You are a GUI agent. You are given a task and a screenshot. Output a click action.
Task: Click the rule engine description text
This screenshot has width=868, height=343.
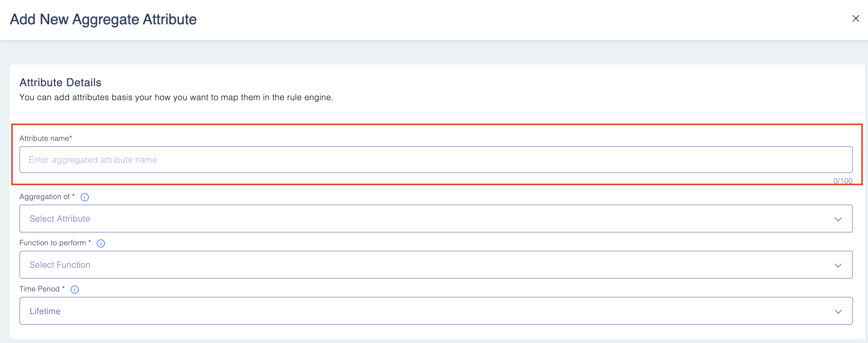point(176,97)
